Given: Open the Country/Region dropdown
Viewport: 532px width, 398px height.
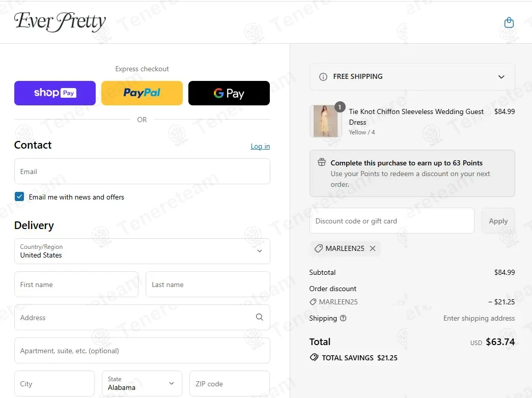Looking at the screenshot, I should [x=142, y=251].
